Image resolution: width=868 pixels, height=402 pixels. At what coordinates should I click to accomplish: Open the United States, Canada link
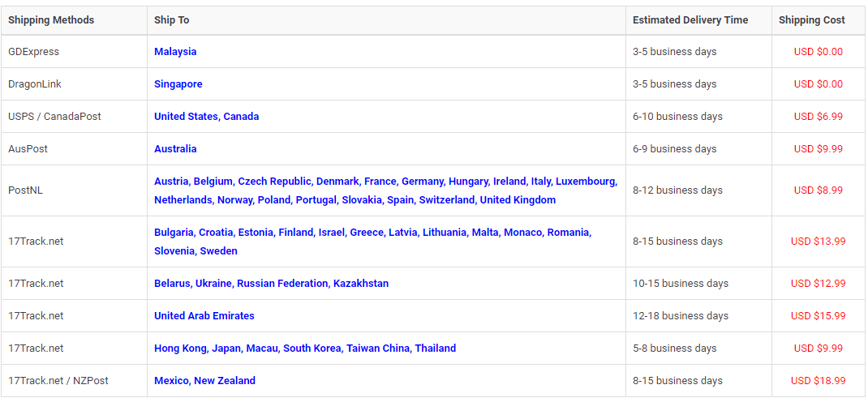click(207, 117)
